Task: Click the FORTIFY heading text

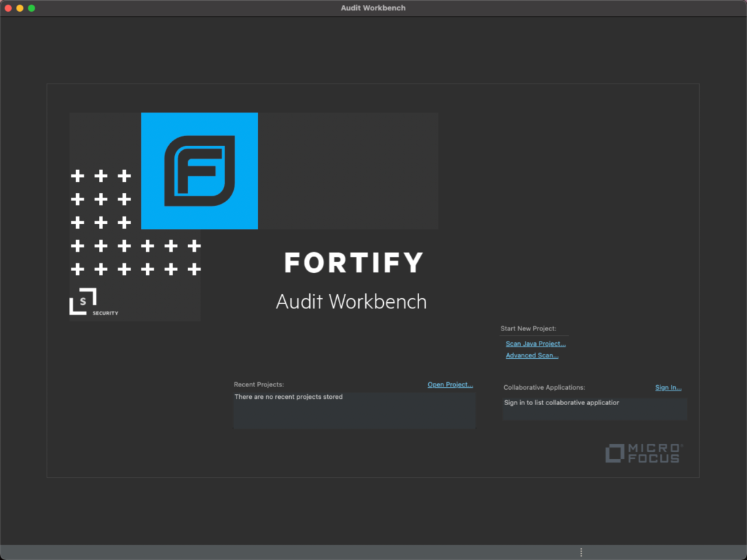Action: tap(353, 263)
